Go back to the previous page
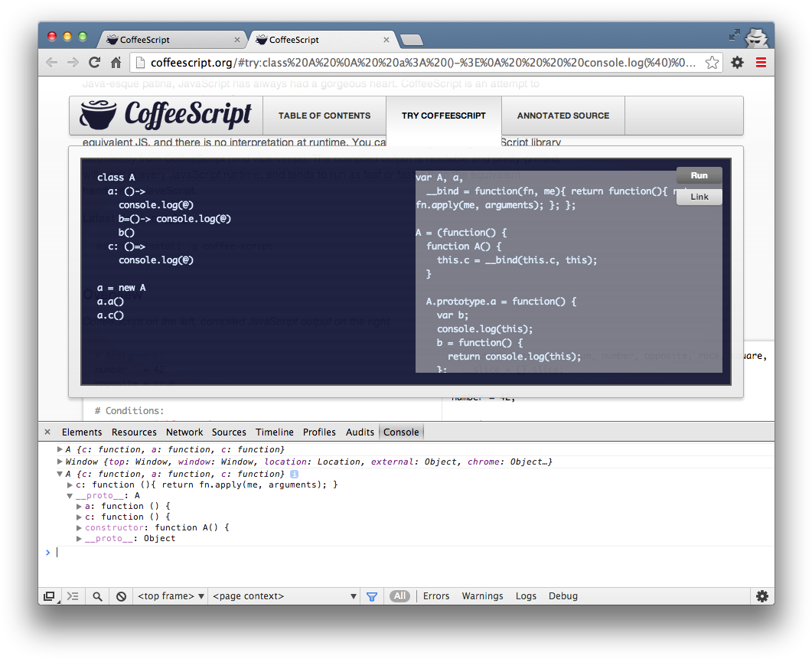This screenshot has height=659, width=812. 52,63
